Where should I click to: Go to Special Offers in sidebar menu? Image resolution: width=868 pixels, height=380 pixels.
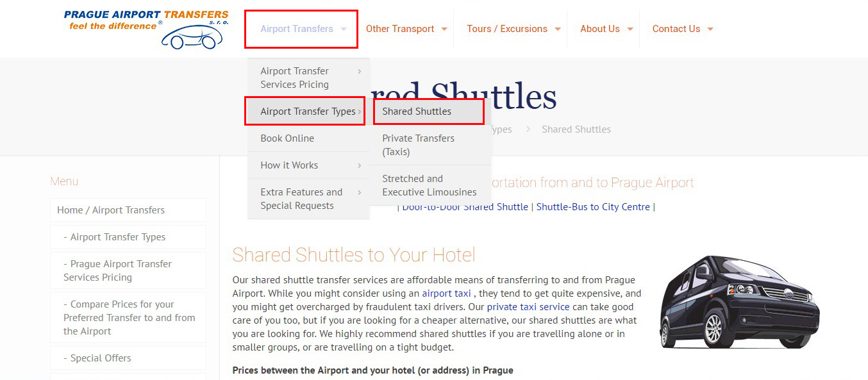(128, 358)
